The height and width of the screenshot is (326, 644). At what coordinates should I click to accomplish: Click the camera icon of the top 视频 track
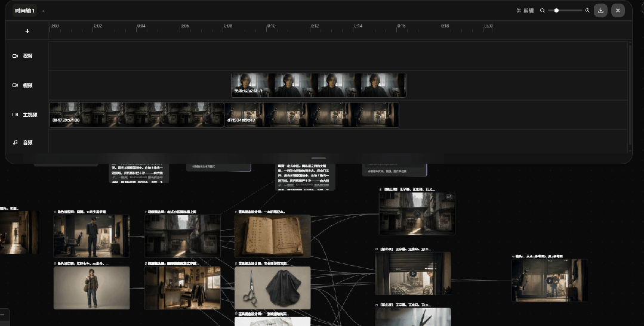click(15, 56)
